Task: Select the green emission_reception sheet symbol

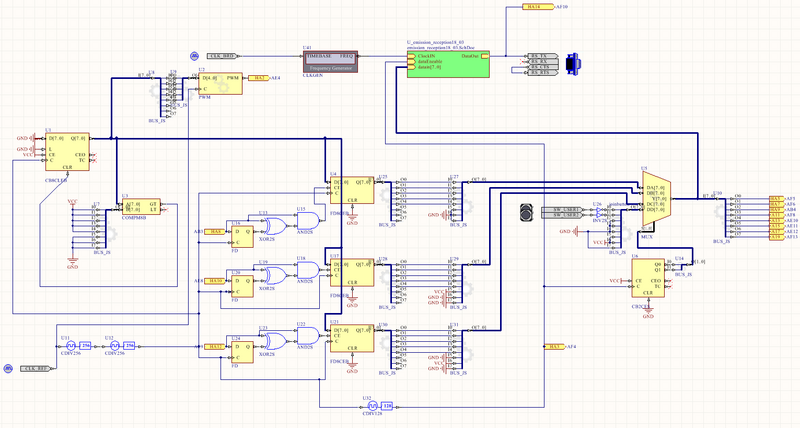Action: click(x=447, y=70)
